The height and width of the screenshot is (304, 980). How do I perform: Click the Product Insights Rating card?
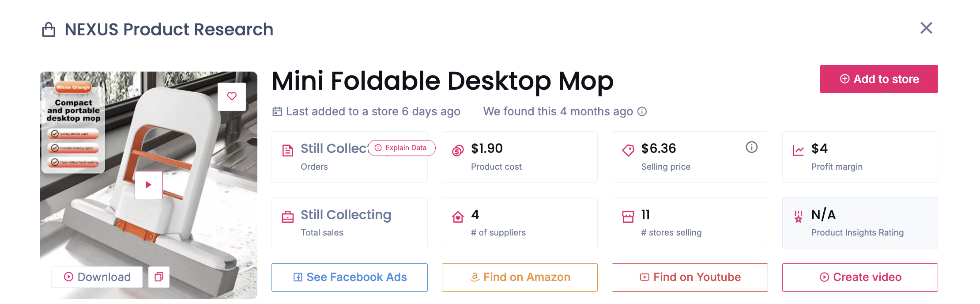[859, 223]
